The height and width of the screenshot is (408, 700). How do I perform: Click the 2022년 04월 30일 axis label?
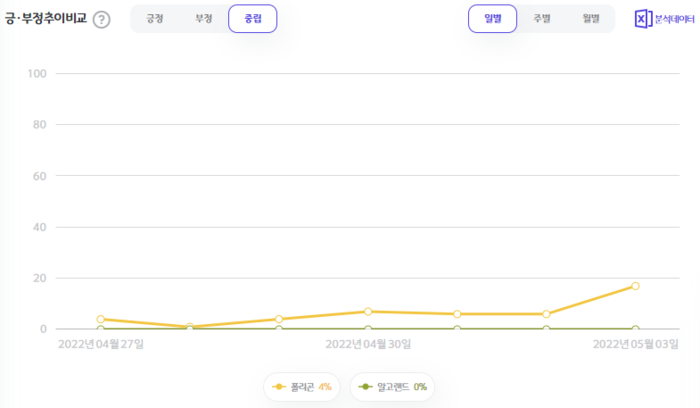[x=368, y=345]
